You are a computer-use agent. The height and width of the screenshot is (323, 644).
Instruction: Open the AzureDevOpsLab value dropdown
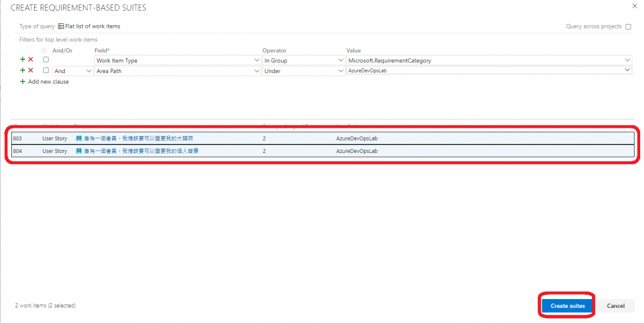pos(489,71)
